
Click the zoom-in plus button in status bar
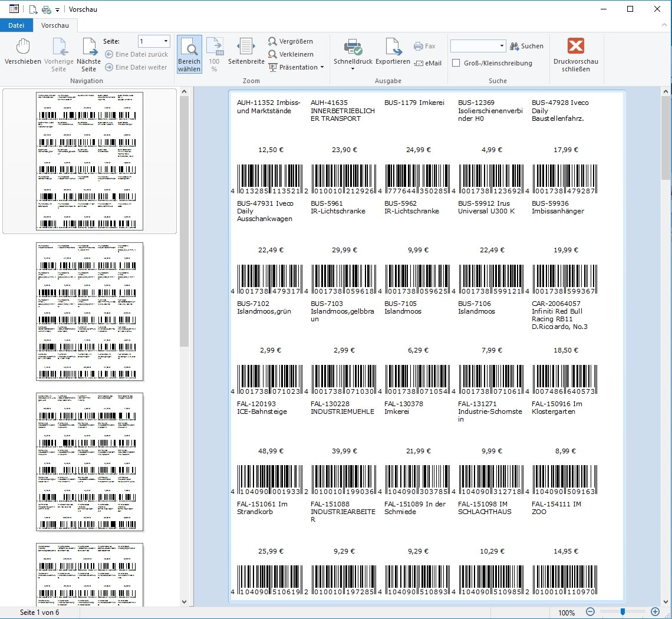click(x=655, y=612)
